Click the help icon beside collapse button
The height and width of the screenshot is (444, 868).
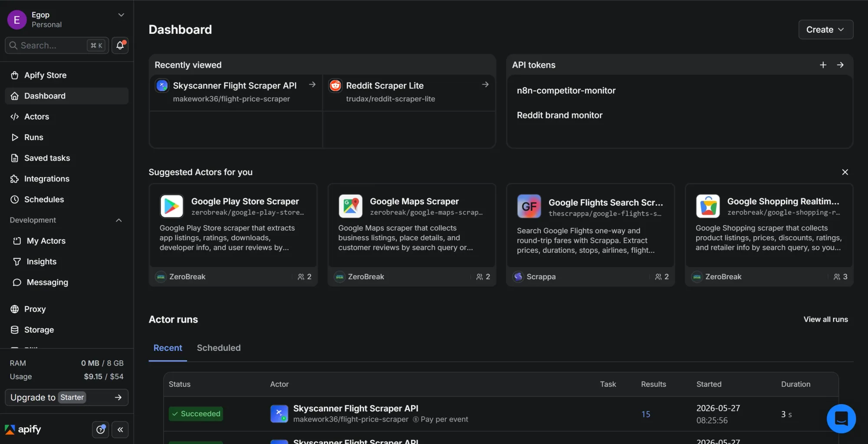click(101, 430)
